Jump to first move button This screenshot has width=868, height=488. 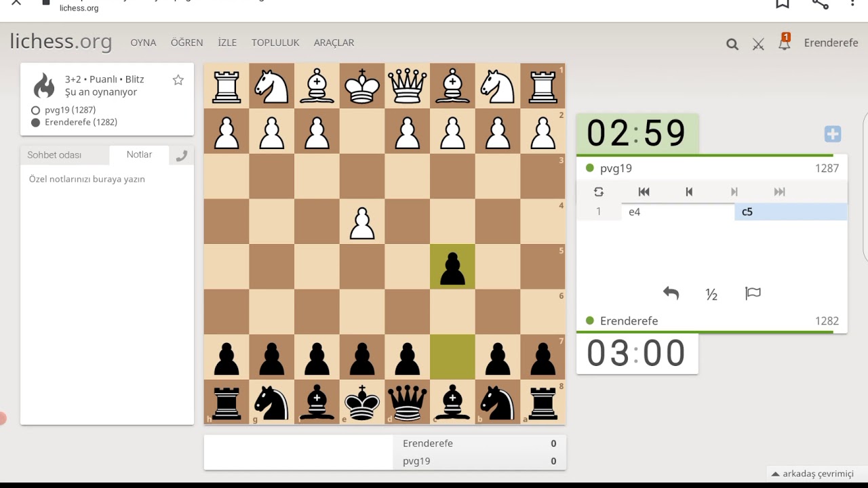click(644, 192)
